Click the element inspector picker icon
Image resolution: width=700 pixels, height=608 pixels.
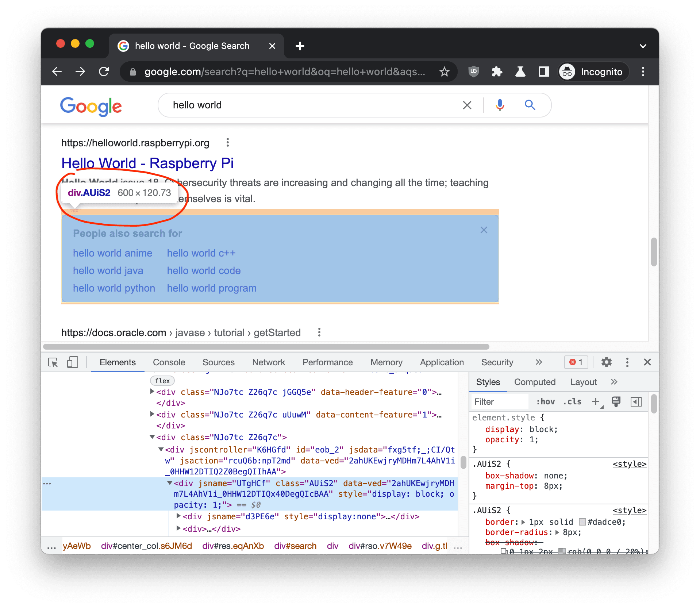coord(53,362)
